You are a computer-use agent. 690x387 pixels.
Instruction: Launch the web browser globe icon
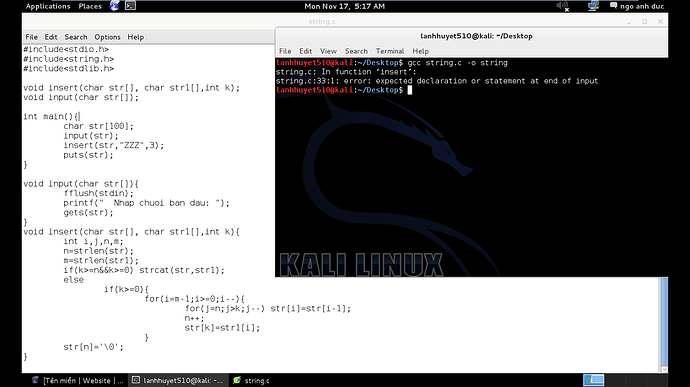pyautogui.click(x=114, y=6)
